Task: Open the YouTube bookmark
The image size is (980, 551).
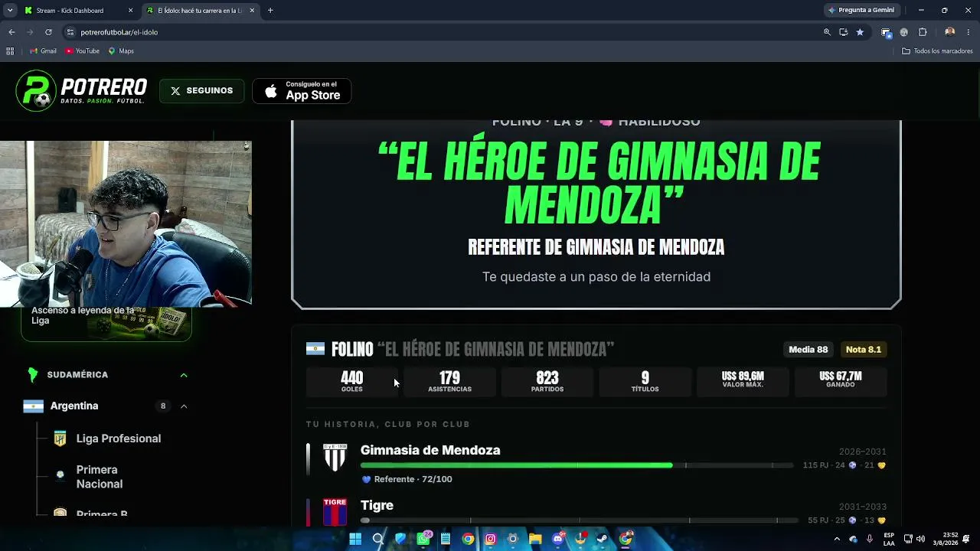Action: pos(83,51)
